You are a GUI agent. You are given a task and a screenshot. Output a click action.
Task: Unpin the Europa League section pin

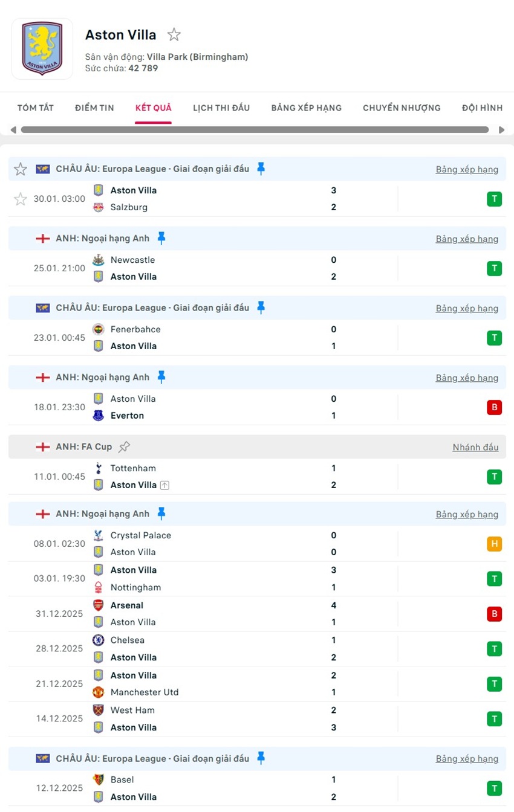(x=261, y=169)
